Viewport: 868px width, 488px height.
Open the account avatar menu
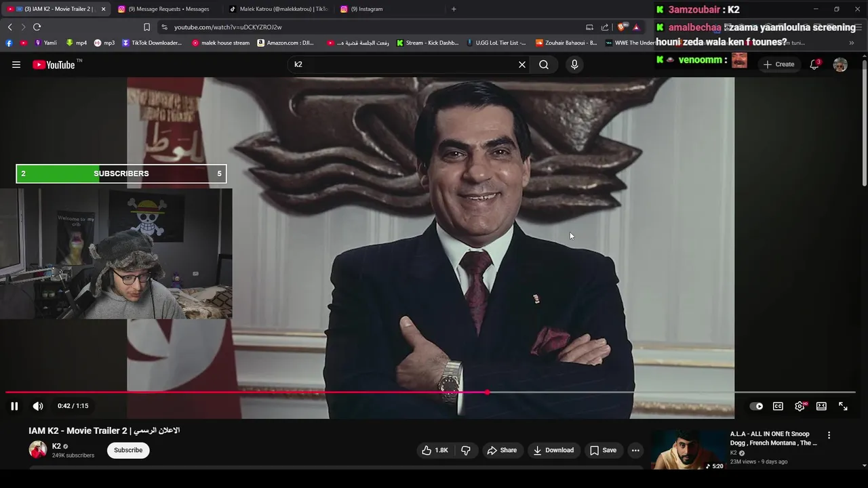click(x=840, y=64)
